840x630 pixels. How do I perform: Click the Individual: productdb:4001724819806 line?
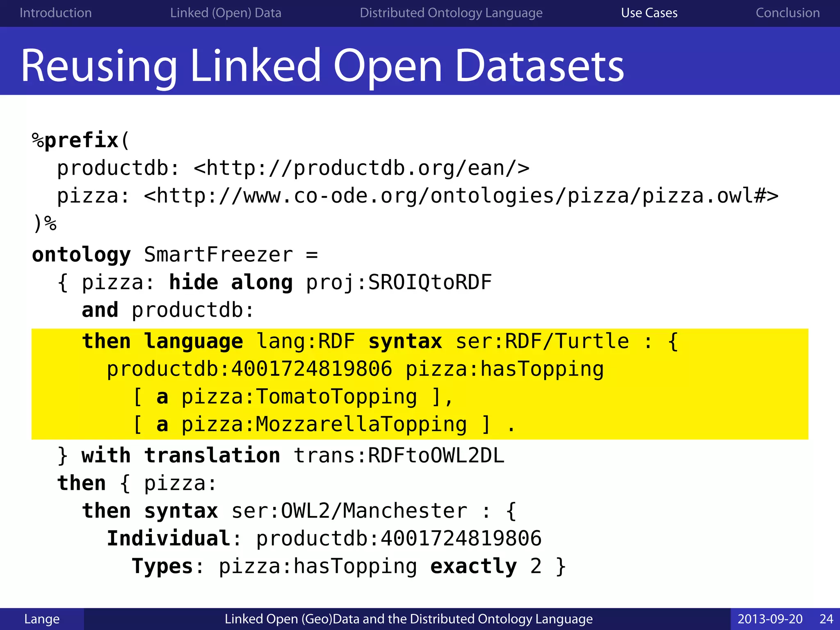tap(324, 539)
